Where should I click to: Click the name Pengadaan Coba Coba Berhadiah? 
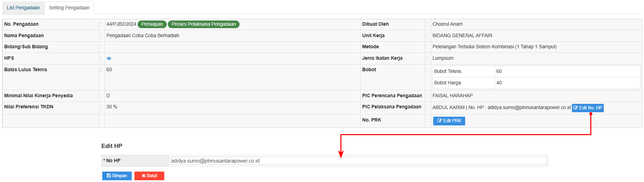click(x=143, y=35)
